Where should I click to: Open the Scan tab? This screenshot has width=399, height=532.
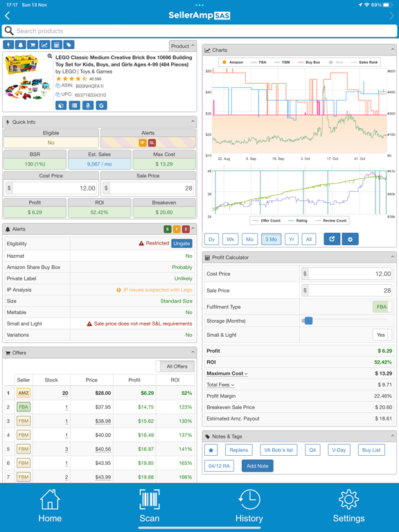point(150,506)
